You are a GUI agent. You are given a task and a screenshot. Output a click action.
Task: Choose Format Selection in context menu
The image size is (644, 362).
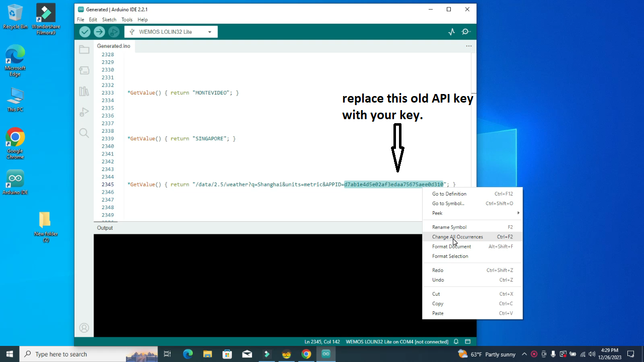coord(472,256)
